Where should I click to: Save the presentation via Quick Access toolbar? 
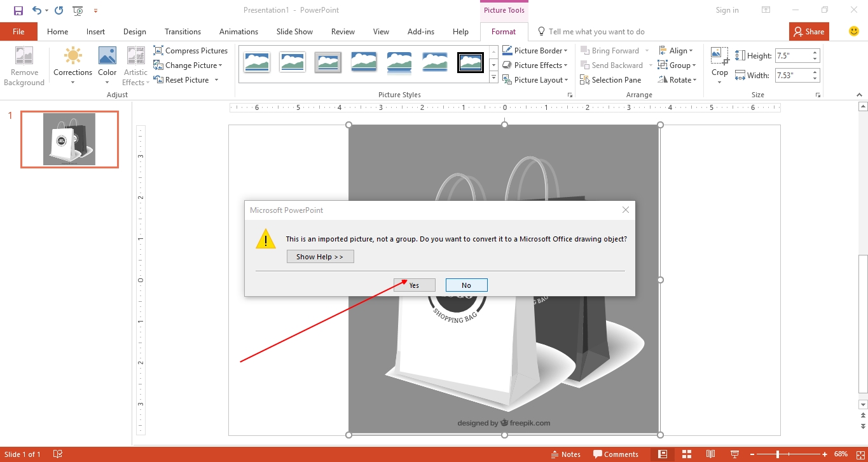[18, 10]
